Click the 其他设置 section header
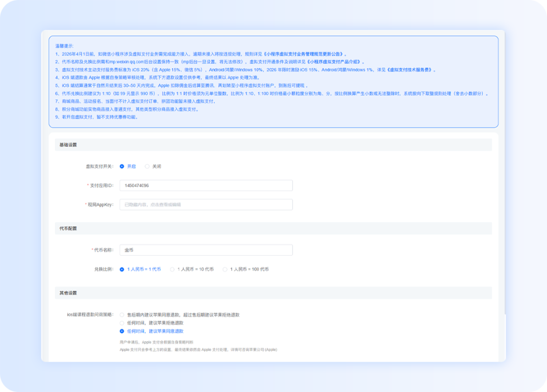Viewport: 547px width, 392px height. click(x=68, y=293)
